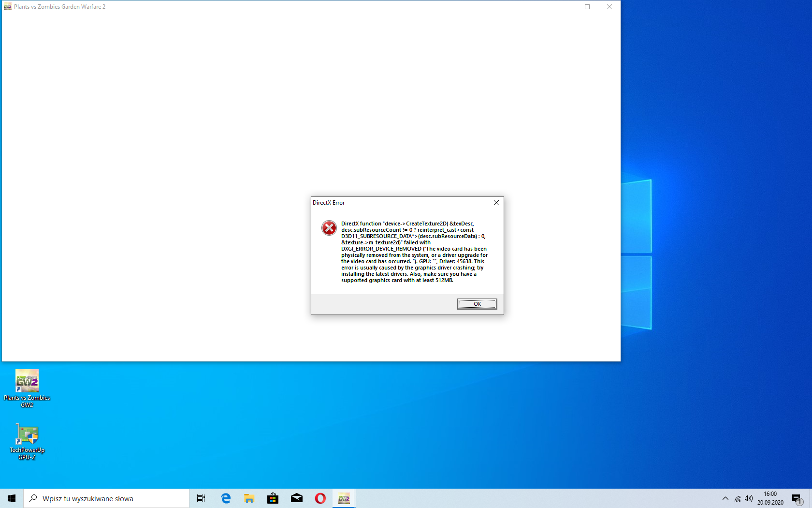
Task: Click the taskbar search box
Action: [x=106, y=498]
